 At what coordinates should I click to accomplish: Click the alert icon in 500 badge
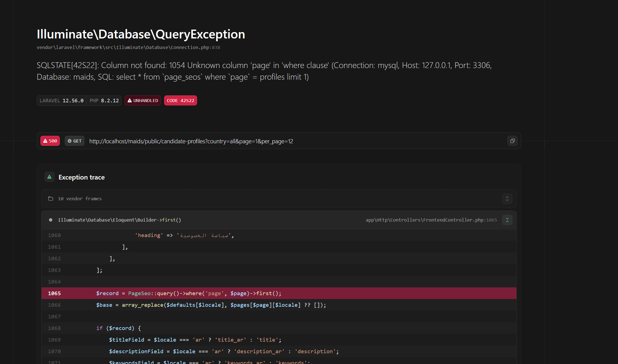pos(45,141)
